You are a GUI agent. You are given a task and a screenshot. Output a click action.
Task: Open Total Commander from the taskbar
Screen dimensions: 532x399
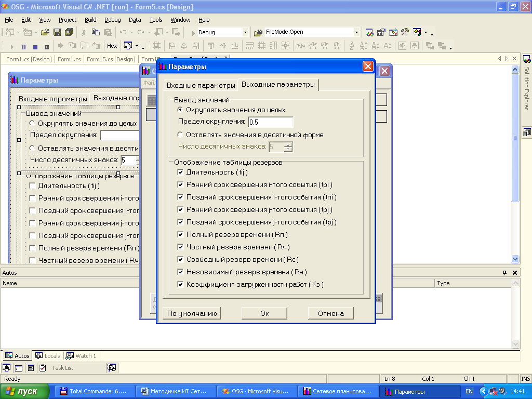tap(94, 391)
